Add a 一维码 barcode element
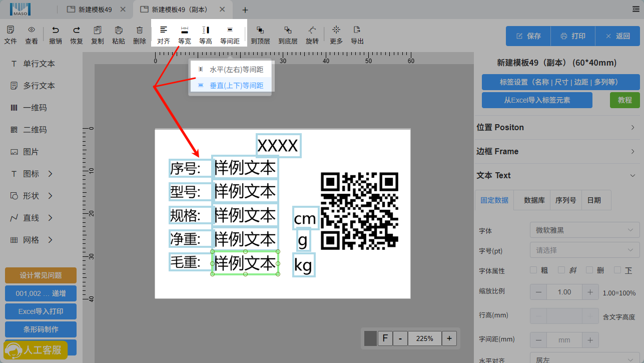Viewport: 644px width, 363px height. pyautogui.click(x=29, y=108)
